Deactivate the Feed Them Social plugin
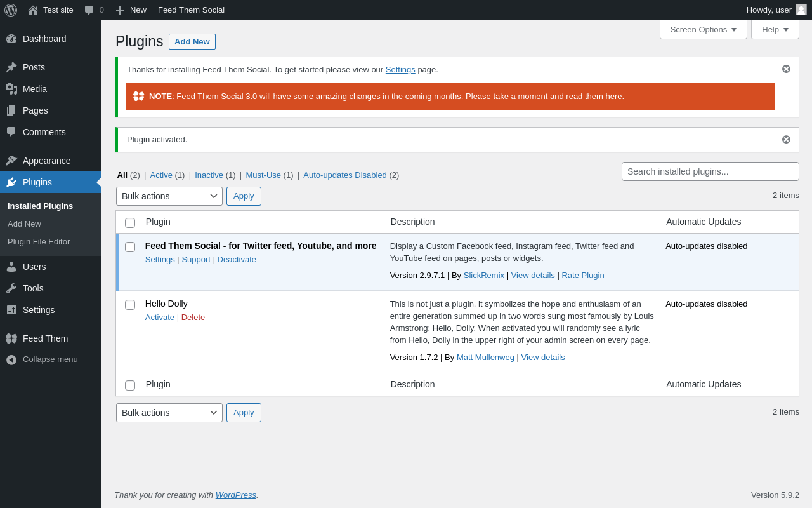 237,260
